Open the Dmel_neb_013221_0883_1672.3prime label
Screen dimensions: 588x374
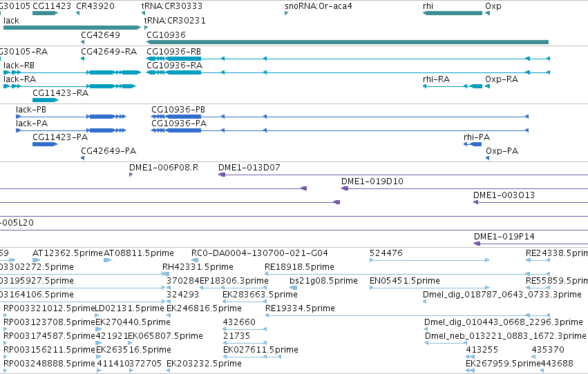[x=506, y=336]
